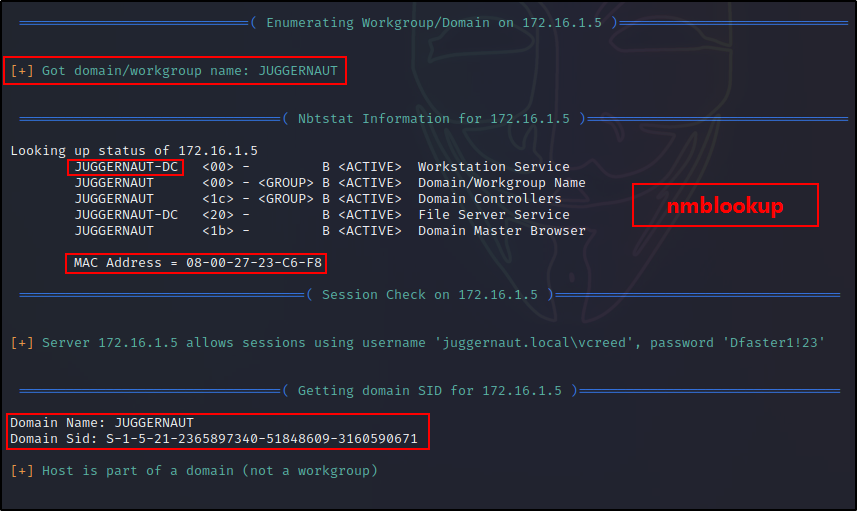The image size is (857, 511).
Task: Click the Session Check section header
Action: 430,295
